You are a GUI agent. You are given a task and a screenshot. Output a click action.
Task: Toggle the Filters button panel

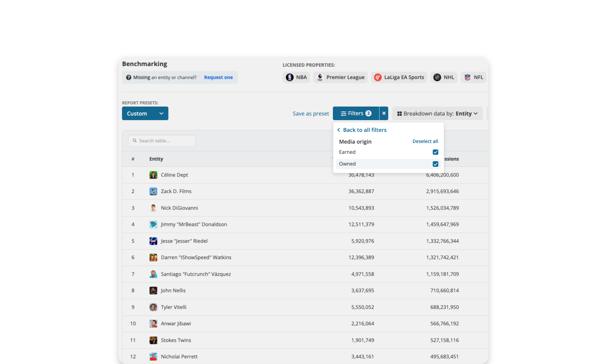pyautogui.click(x=356, y=113)
